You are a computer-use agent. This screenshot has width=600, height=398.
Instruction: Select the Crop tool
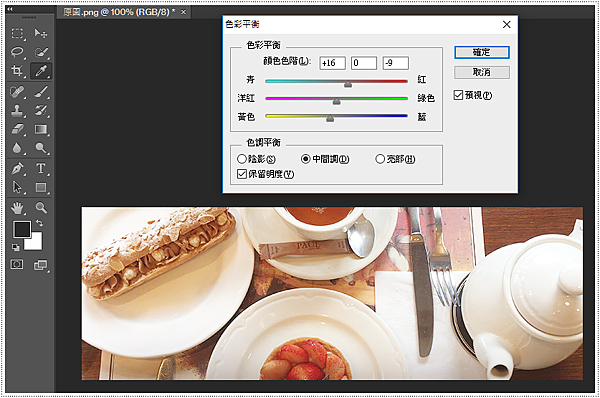pos(17,71)
